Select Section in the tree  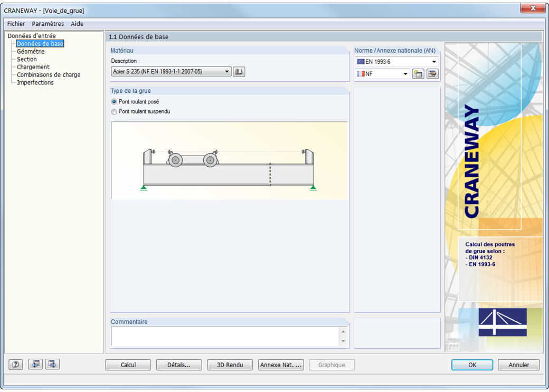pyautogui.click(x=27, y=59)
